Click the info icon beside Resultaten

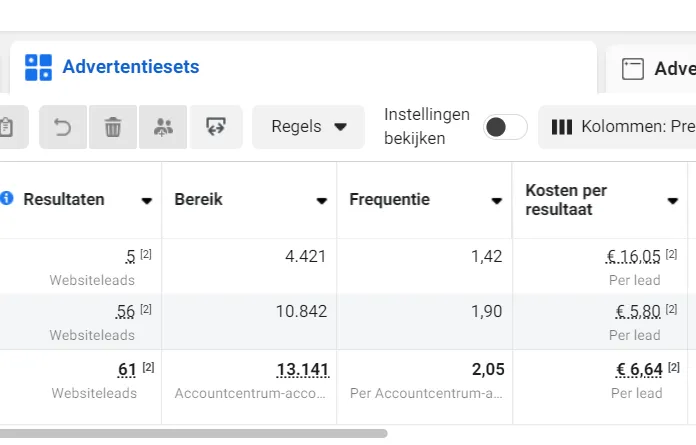click(x=7, y=198)
